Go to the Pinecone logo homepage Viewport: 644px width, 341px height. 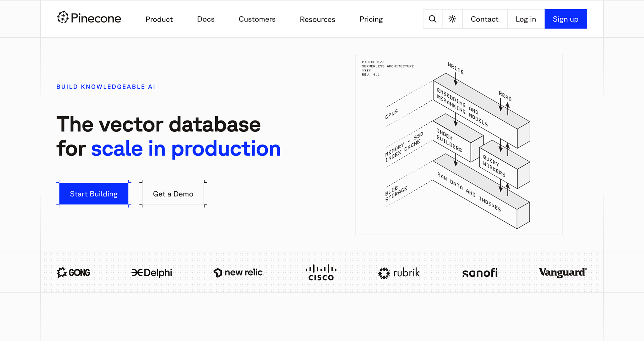(89, 18)
